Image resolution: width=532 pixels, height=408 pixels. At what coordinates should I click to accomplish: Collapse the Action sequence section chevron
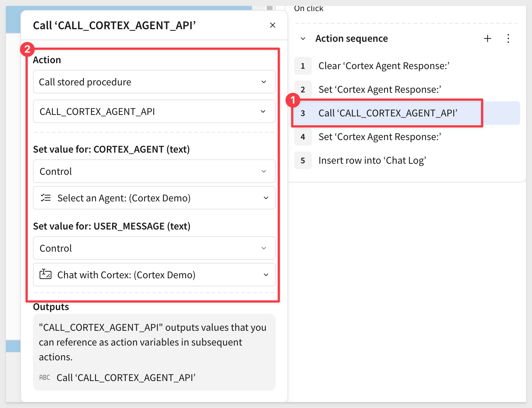pyautogui.click(x=303, y=39)
